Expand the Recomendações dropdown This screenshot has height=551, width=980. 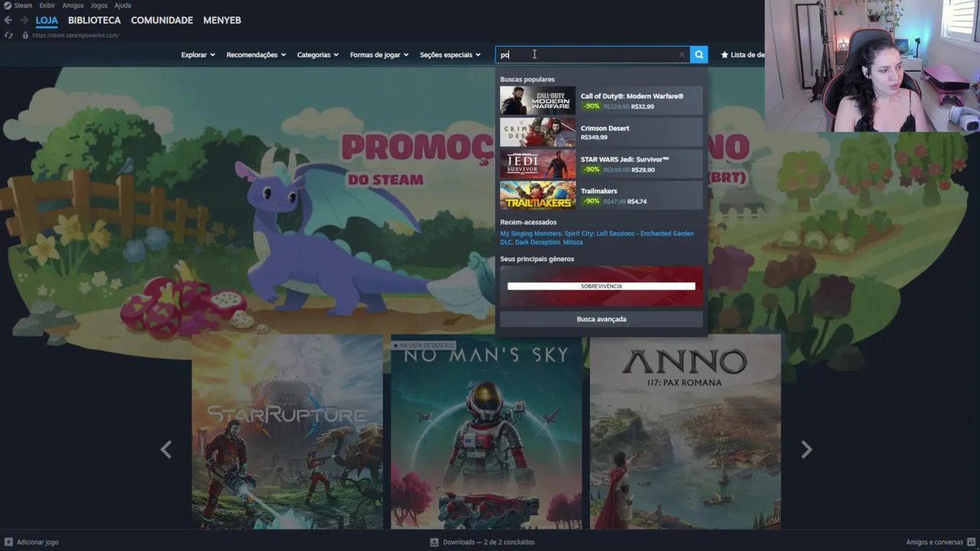(256, 55)
